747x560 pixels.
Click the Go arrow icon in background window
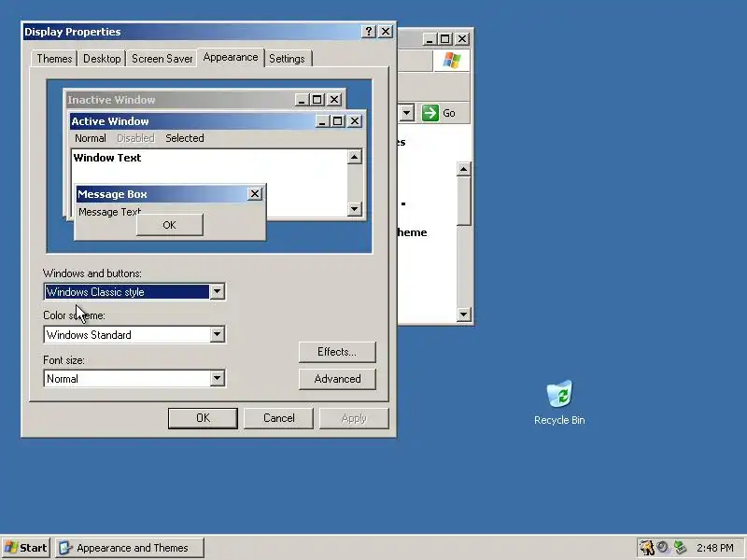(x=430, y=113)
